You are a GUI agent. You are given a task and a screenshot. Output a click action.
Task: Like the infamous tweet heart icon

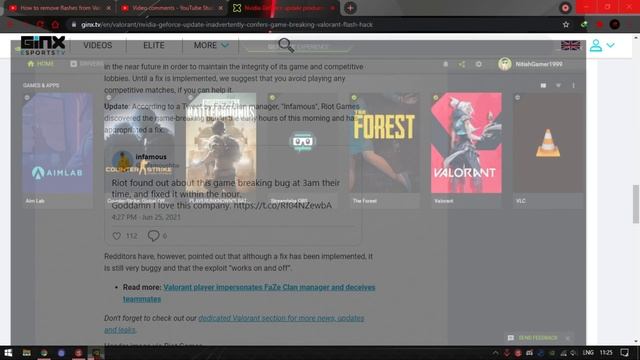117,236
